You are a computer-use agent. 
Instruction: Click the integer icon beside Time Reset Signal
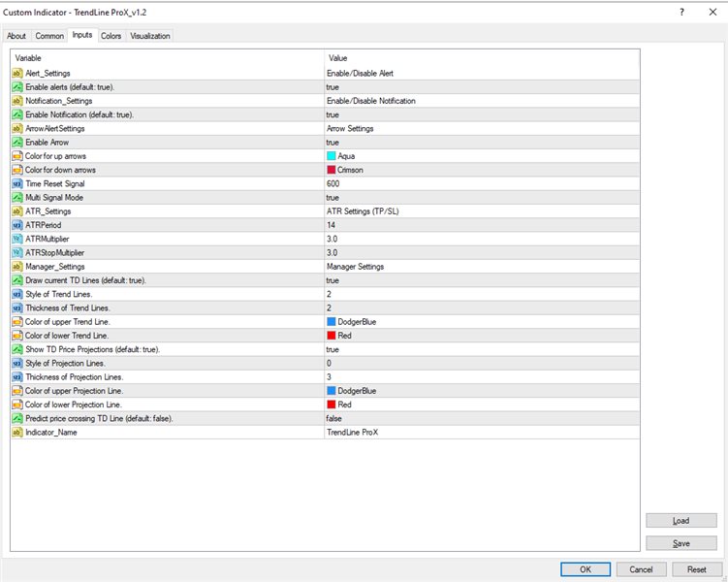coord(17,184)
